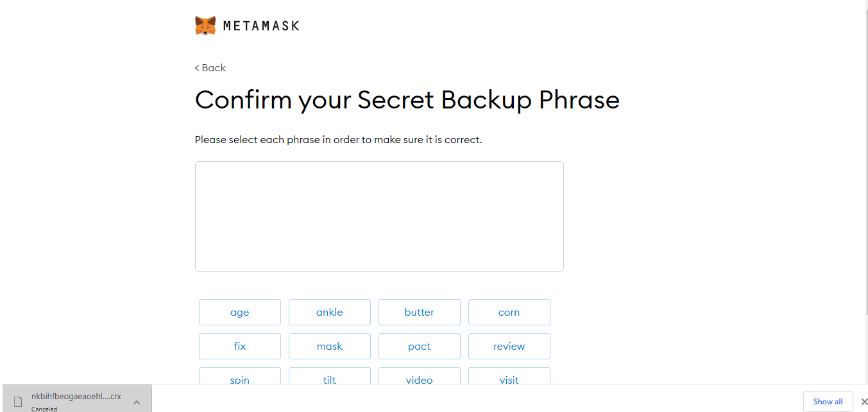Select the word 'ankle'

click(329, 313)
